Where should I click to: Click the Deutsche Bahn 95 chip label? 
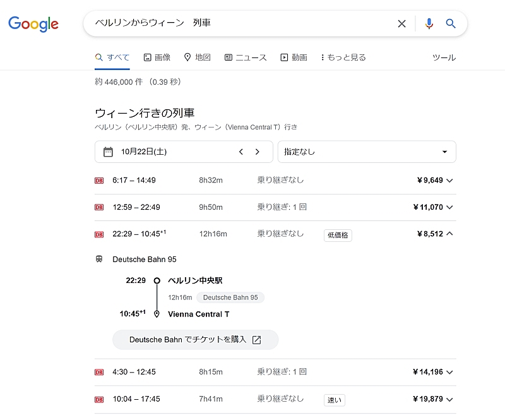coord(230,297)
